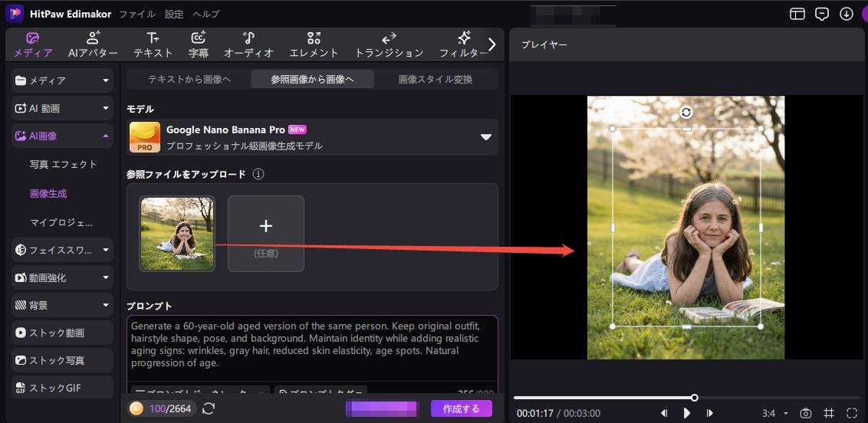Expand the メディア sidebar section
Image resolution: width=868 pixels, height=423 pixels.
coord(62,80)
